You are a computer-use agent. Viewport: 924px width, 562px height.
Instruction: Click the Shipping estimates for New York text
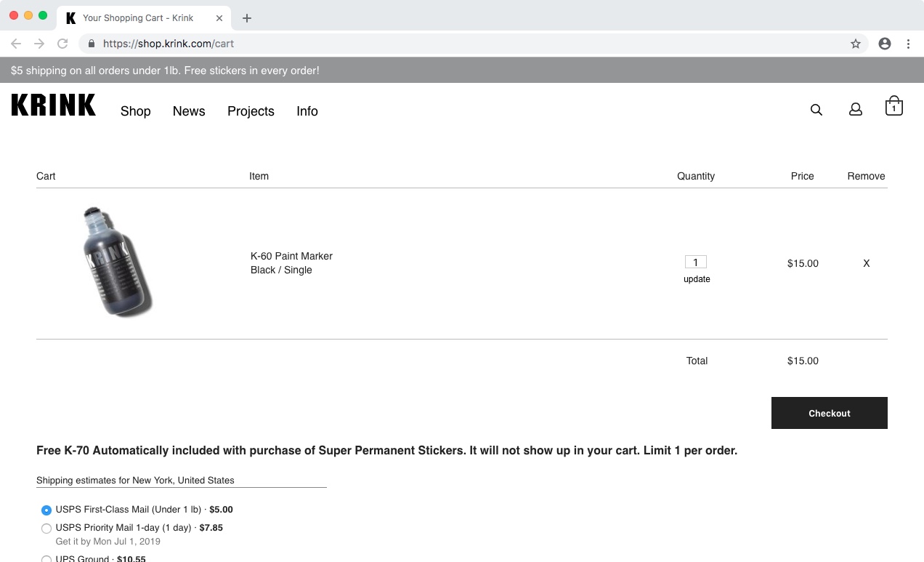(135, 480)
